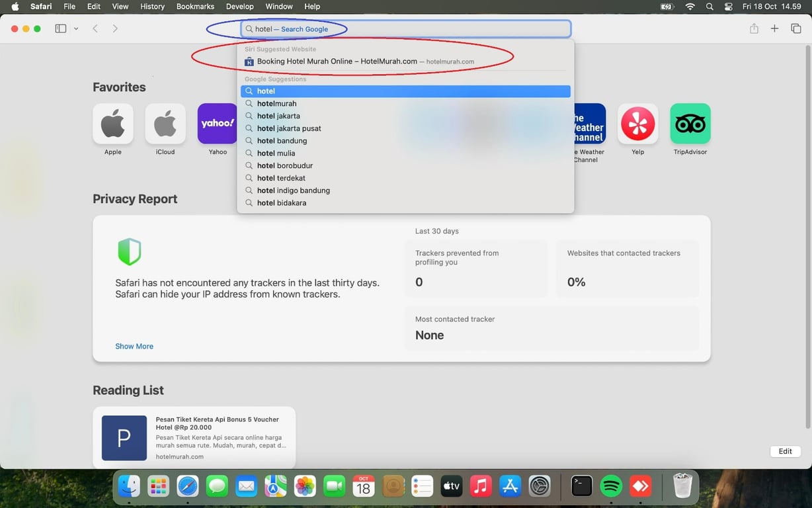Select the "hotel indigo bandung" suggestion
The width and height of the screenshot is (812, 508).
coord(405,190)
